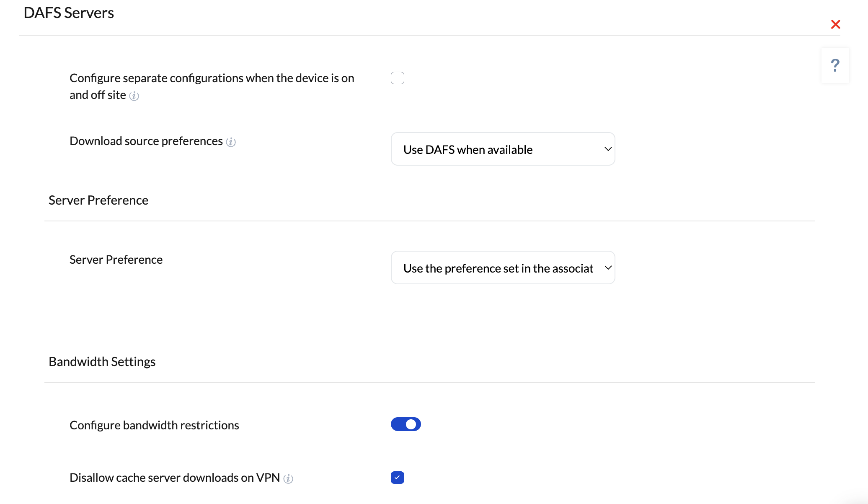Viewport: 868px width, 504px height.
Task: Click the Bandwidth Settings section heading
Action: click(102, 362)
